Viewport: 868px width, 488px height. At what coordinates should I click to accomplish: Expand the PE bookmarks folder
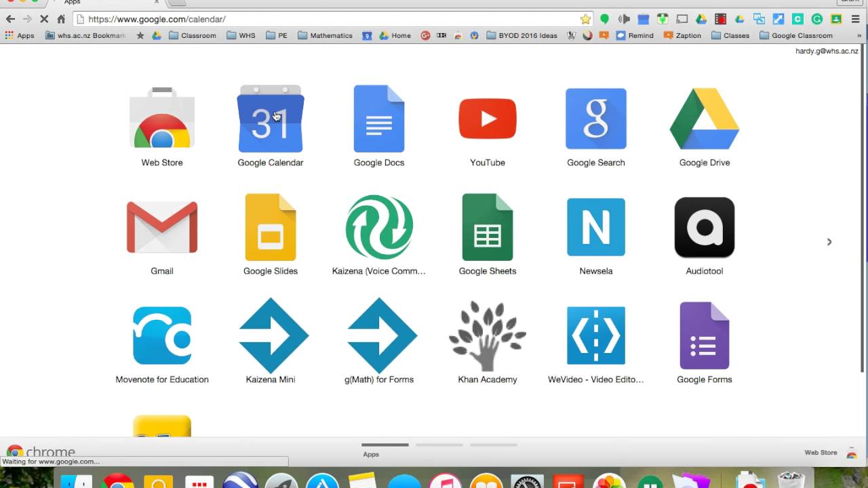click(277, 35)
